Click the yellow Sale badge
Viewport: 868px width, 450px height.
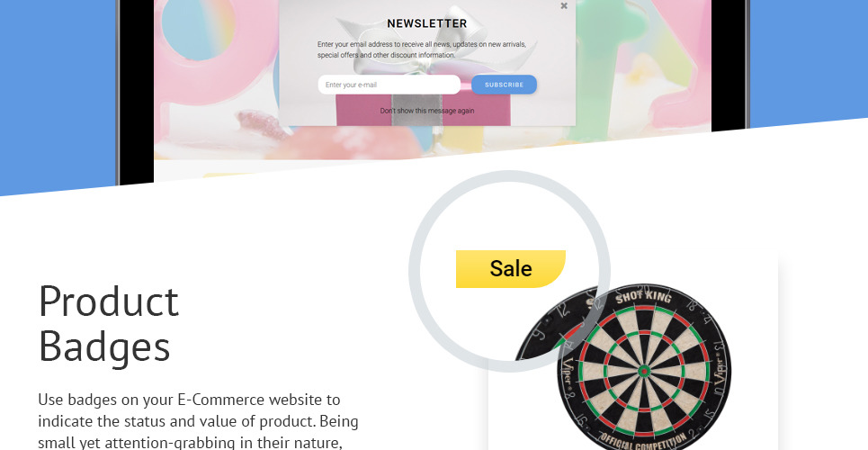(x=510, y=269)
